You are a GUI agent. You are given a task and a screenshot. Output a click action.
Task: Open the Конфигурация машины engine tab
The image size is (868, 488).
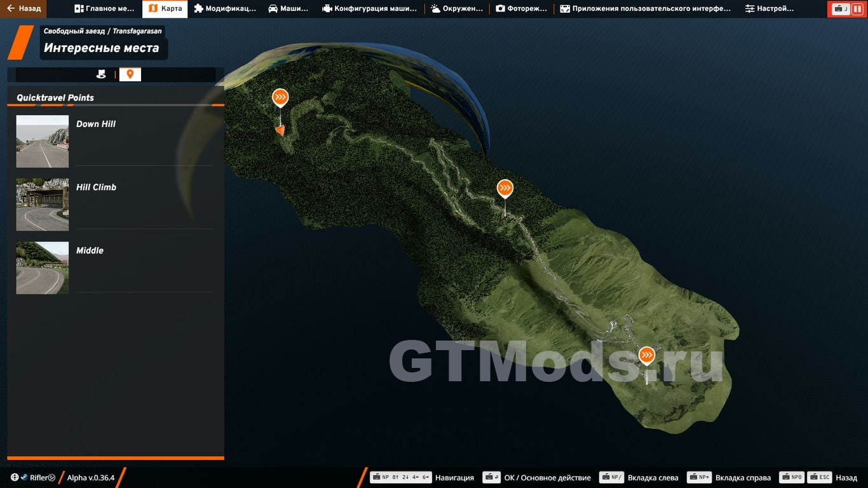coord(370,9)
